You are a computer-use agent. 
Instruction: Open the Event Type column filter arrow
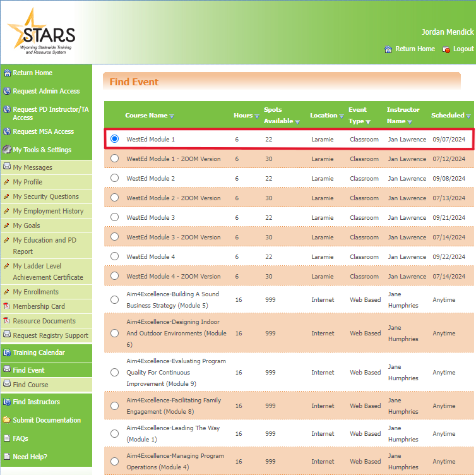point(368,122)
